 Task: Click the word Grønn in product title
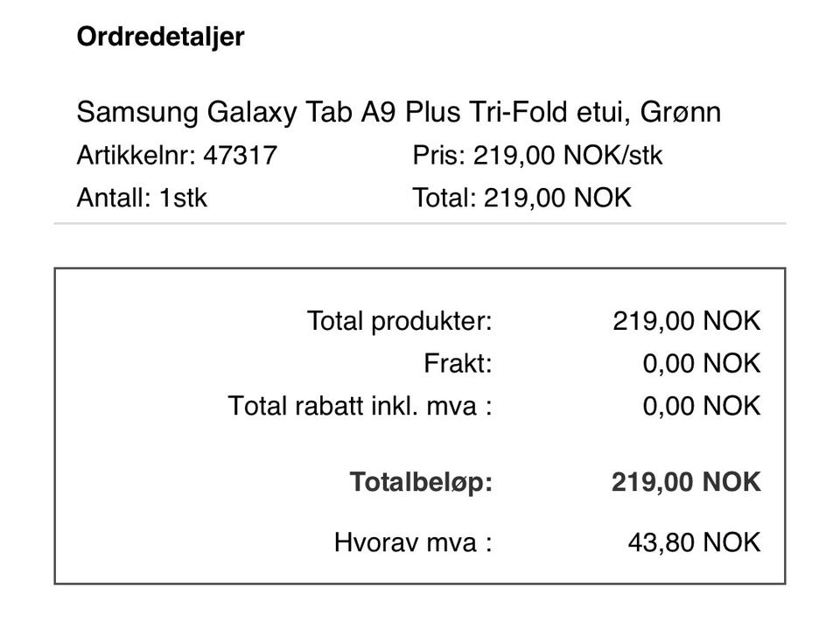(x=681, y=113)
